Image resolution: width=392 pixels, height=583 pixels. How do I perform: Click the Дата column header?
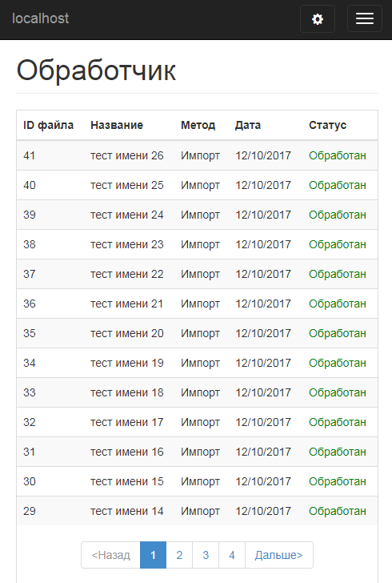[x=248, y=125]
